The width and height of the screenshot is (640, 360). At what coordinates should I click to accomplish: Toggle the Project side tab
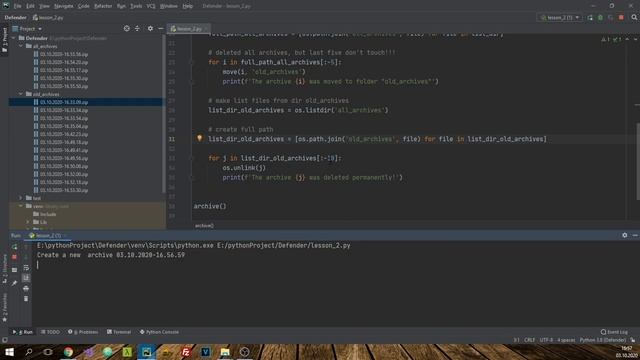click(4, 40)
